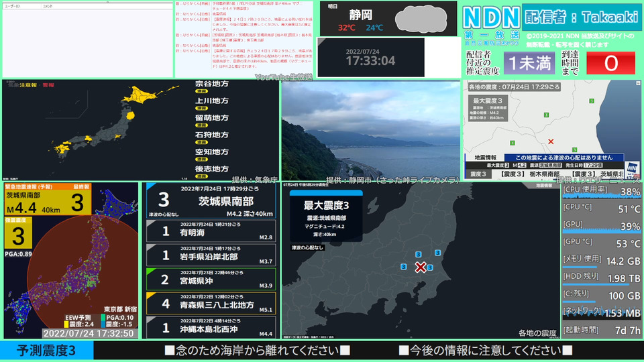This screenshot has width=644, height=362.
Task: Click the GPU 39% usage graph
Action: [601, 226]
